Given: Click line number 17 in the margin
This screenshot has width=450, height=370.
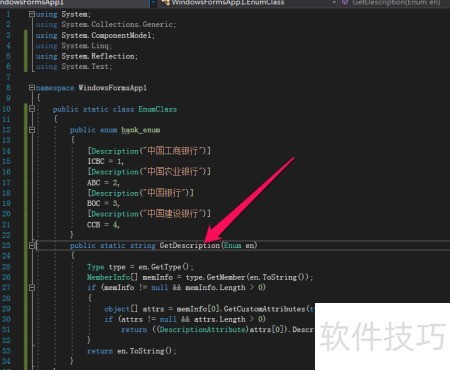Looking at the screenshot, I should tap(6, 182).
